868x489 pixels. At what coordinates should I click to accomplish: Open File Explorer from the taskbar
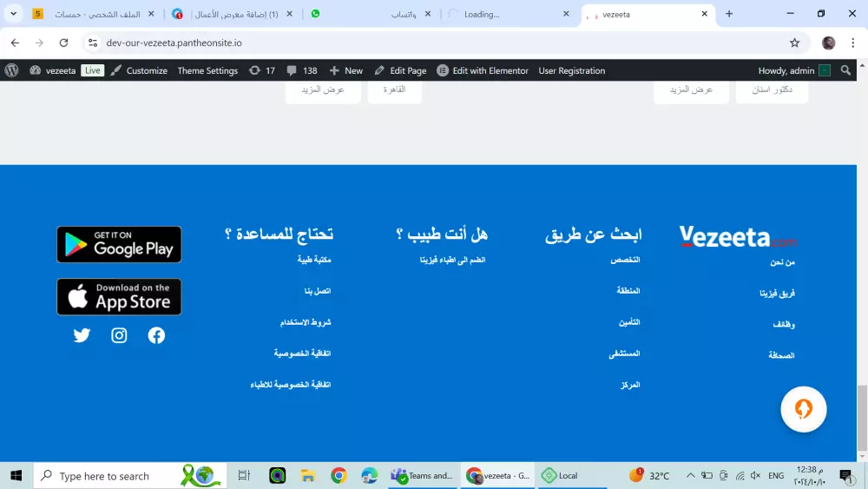pyautogui.click(x=308, y=475)
